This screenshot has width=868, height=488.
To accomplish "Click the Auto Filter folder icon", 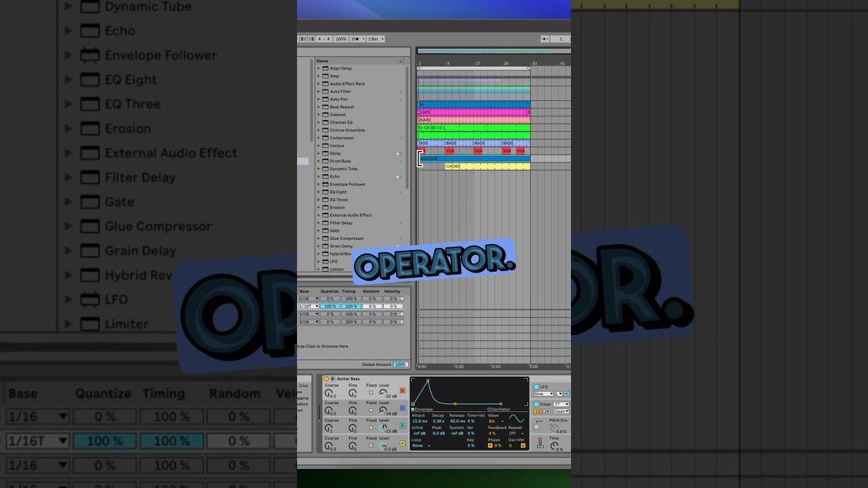I will tap(325, 91).
